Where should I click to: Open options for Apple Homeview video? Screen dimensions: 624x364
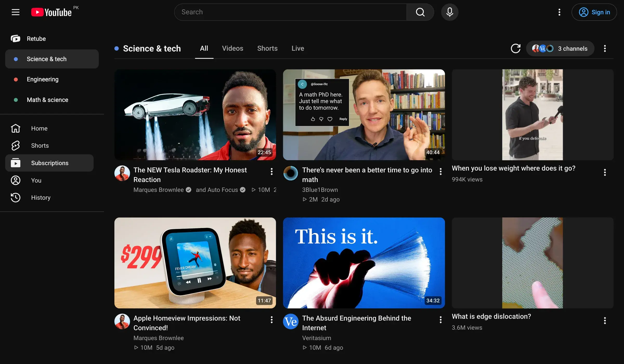(x=271, y=320)
